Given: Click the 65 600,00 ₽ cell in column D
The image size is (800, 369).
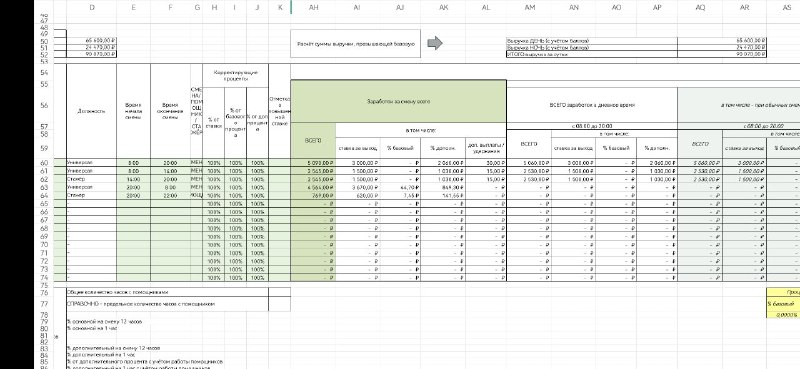Looking at the screenshot, I should (92, 40).
